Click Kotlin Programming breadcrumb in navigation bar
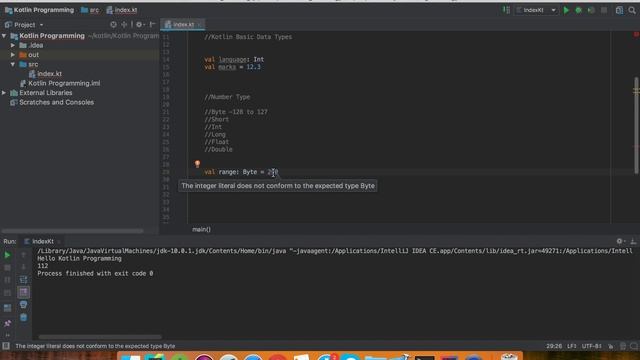The height and width of the screenshot is (360, 640). click(x=40, y=10)
